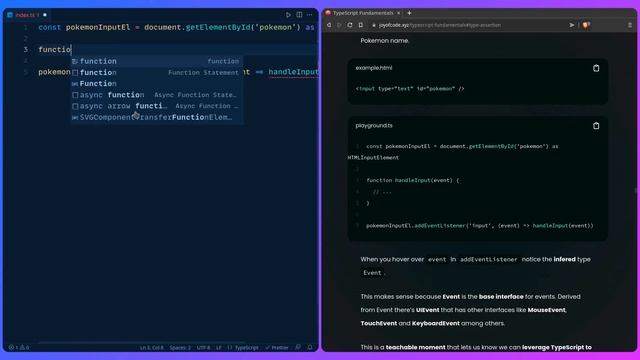This screenshot has width=640, height=360.
Task: Click the browser address bar URL
Action: [x=440, y=25]
